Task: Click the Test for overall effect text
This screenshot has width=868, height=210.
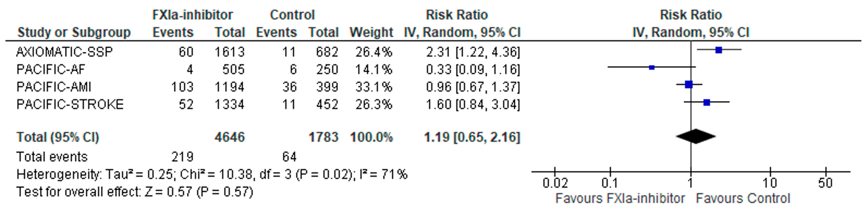Action: [135, 192]
